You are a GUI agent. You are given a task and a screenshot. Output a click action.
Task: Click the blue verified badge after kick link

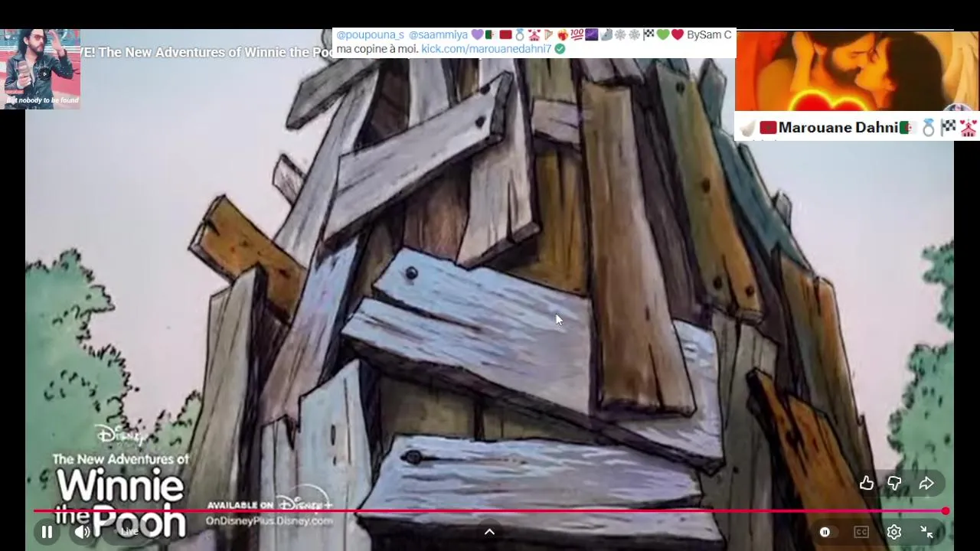(x=560, y=48)
